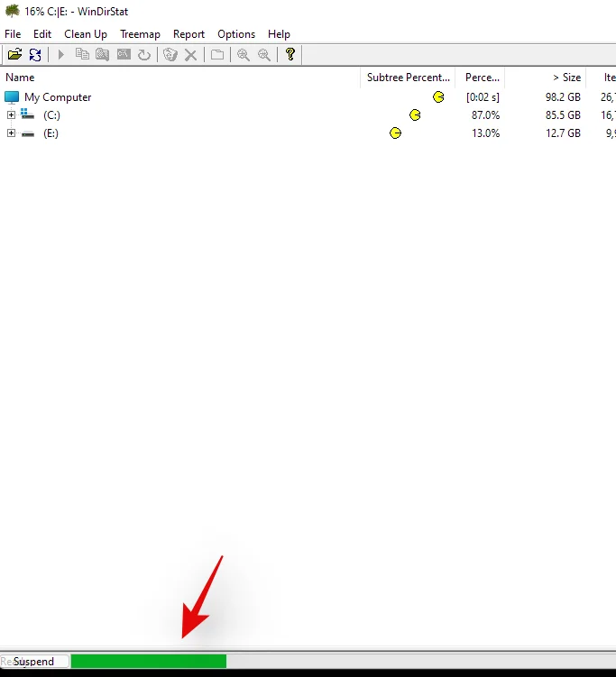Sort by the Name column header
The height and width of the screenshot is (677, 616).
(x=20, y=78)
